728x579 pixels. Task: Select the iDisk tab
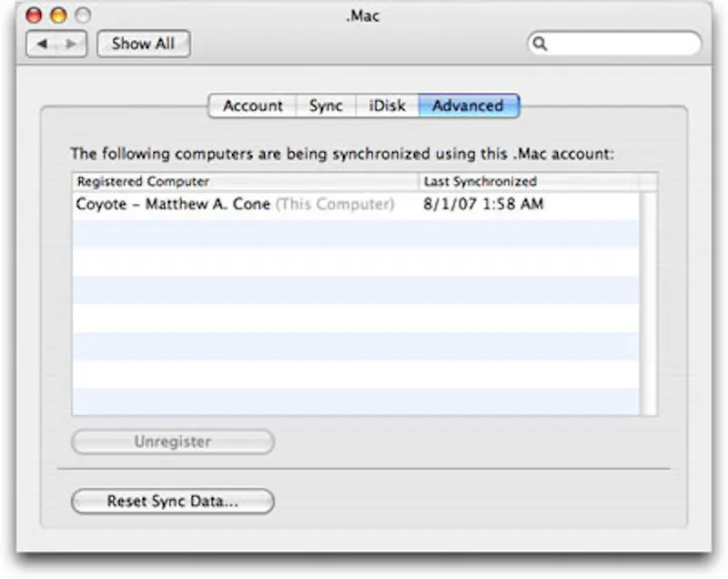click(385, 105)
